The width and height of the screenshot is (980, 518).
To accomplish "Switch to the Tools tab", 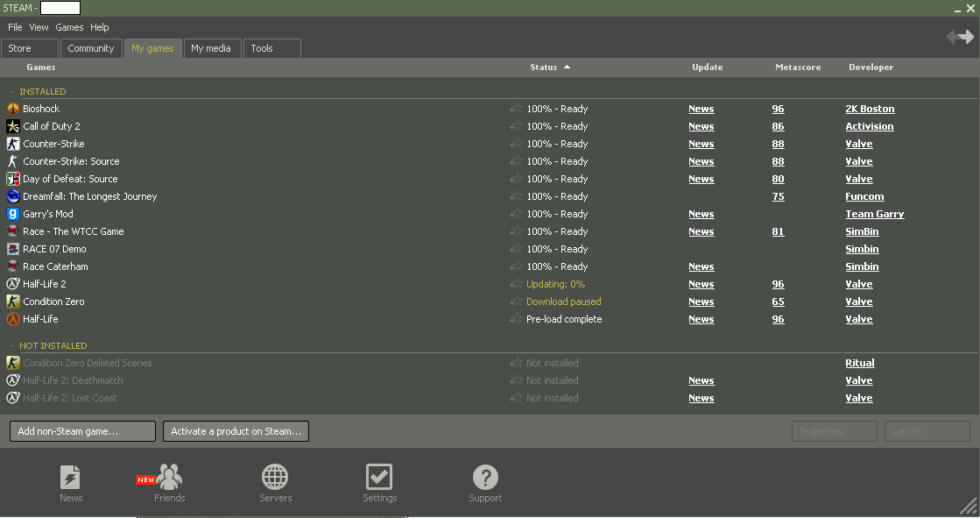I will [x=271, y=48].
